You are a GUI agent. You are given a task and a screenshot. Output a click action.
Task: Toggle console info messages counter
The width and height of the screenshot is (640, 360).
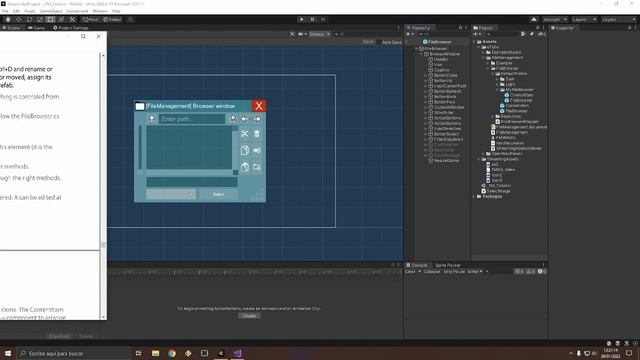tap(519, 271)
